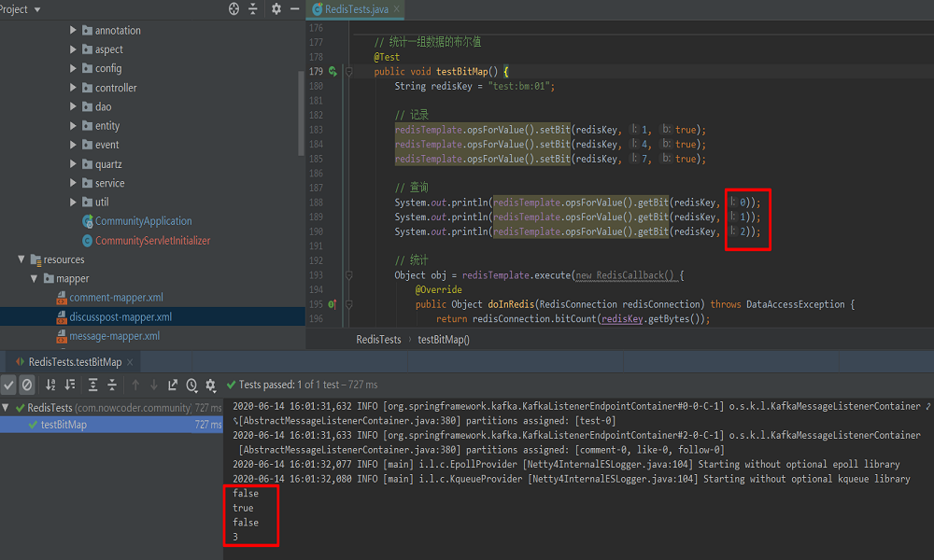Click the "test:bm:01" string on line 180
This screenshot has height=560, width=934.
pos(518,86)
